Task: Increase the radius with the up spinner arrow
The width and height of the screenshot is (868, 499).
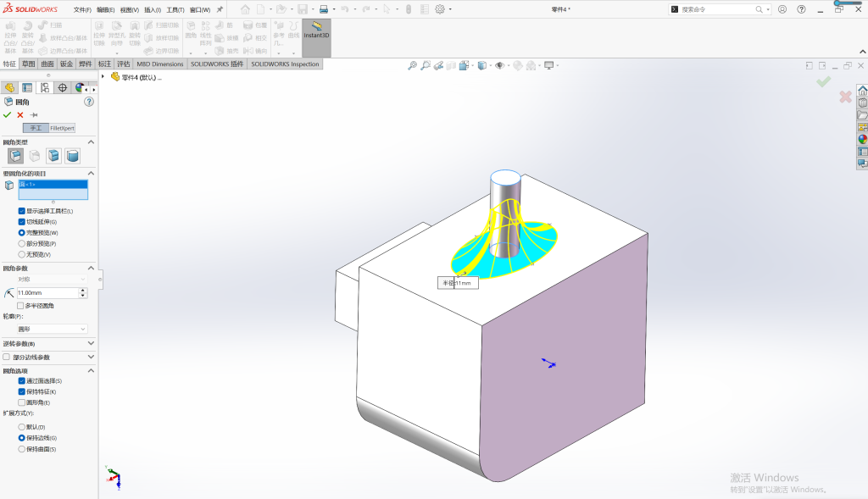Action: click(x=83, y=291)
